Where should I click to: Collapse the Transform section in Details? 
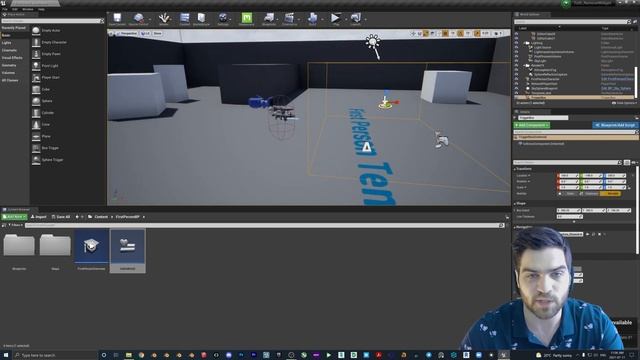[x=515, y=169]
